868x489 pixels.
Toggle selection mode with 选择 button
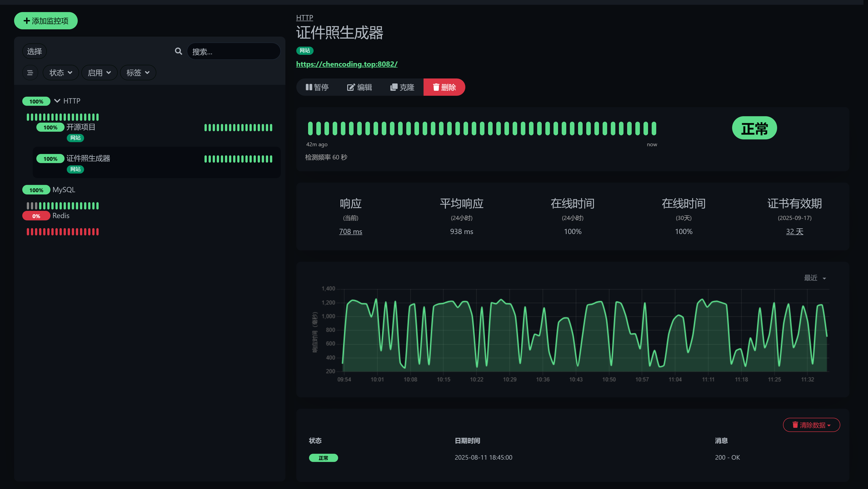tap(34, 51)
